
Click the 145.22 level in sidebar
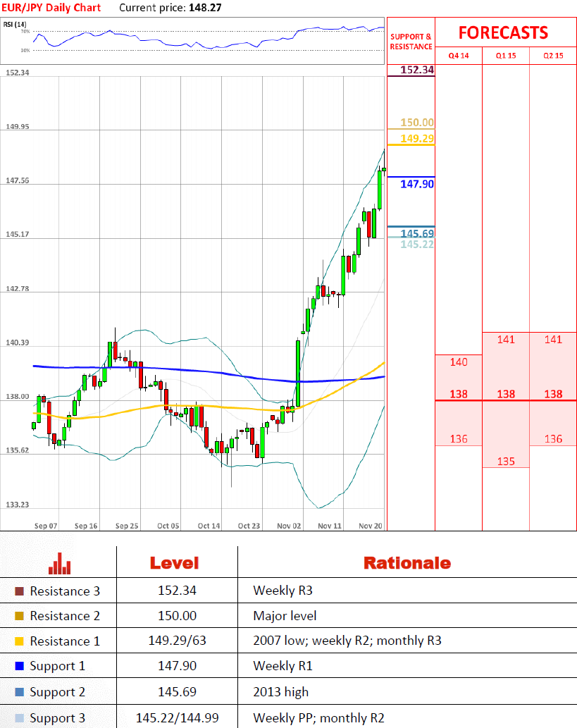(x=417, y=245)
